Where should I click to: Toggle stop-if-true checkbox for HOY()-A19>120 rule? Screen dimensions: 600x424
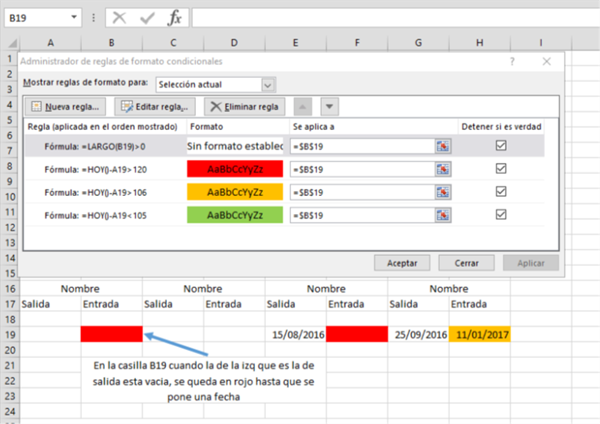(x=501, y=168)
